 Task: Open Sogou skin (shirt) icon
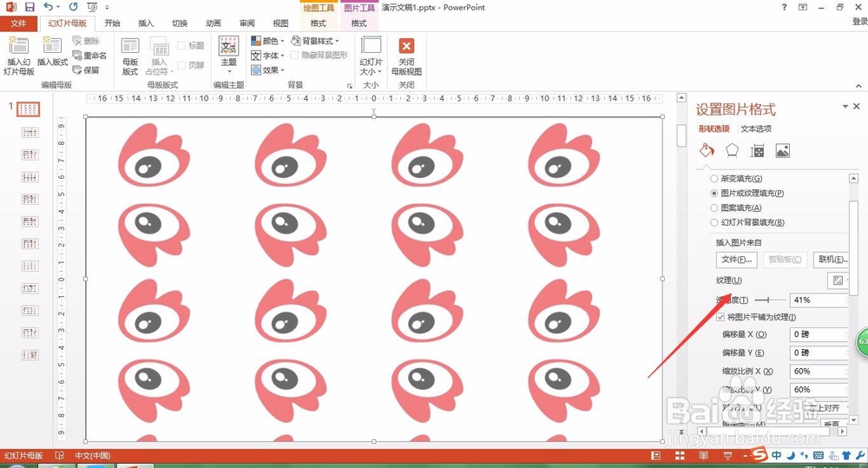click(845, 455)
